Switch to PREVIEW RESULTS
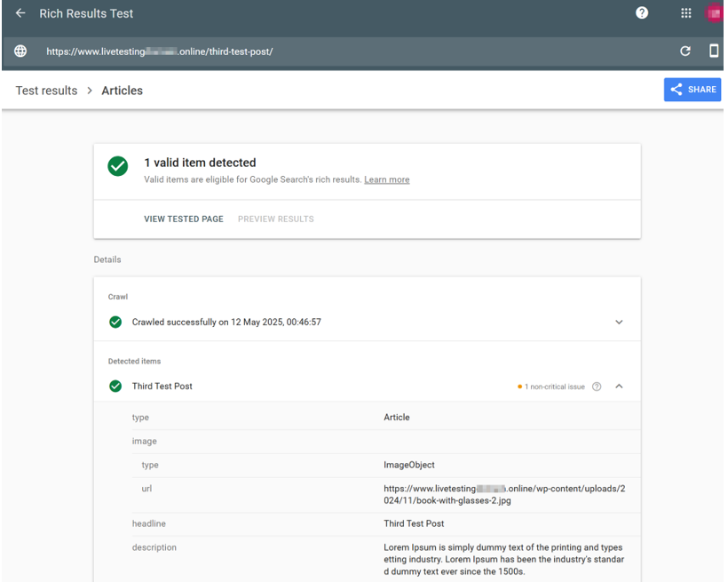This screenshot has width=728, height=582. (275, 219)
